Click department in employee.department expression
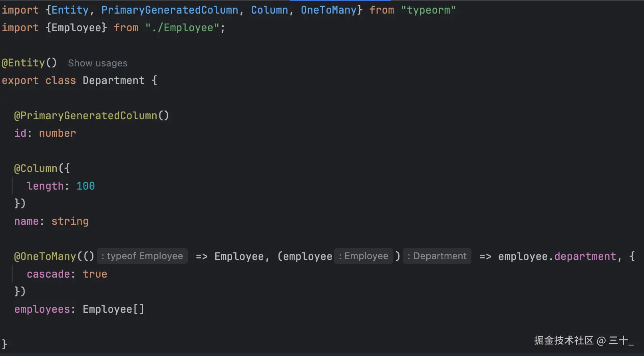644x356 pixels. [x=585, y=256]
